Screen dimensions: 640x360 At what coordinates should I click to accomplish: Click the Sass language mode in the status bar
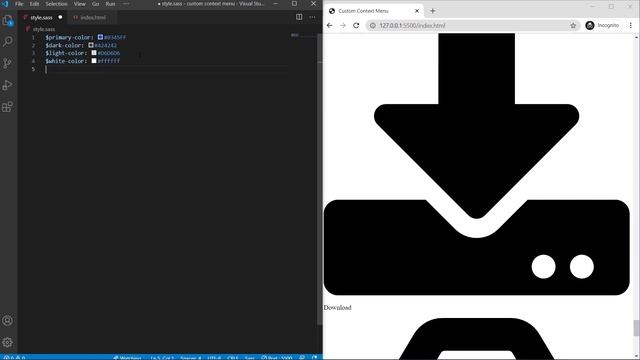249,358
